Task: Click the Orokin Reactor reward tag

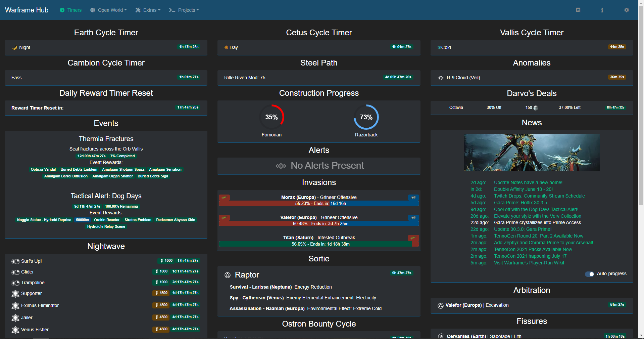Action: (x=107, y=220)
